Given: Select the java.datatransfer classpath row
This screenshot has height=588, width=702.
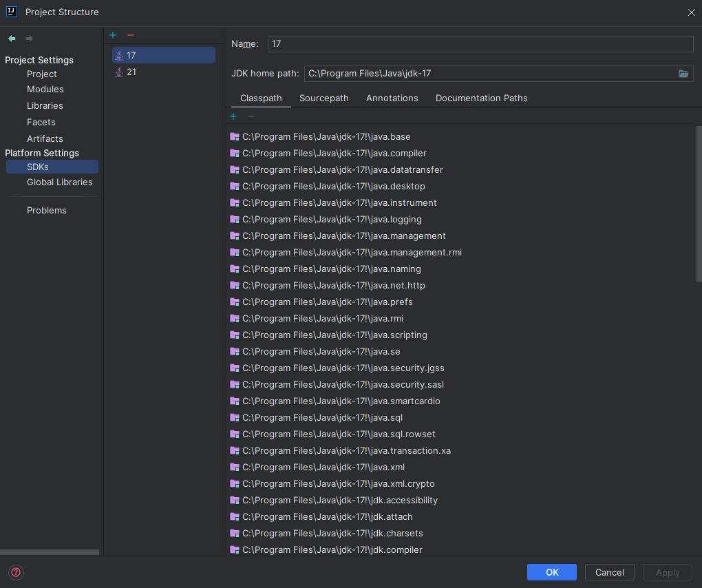Looking at the screenshot, I should [x=460, y=170].
